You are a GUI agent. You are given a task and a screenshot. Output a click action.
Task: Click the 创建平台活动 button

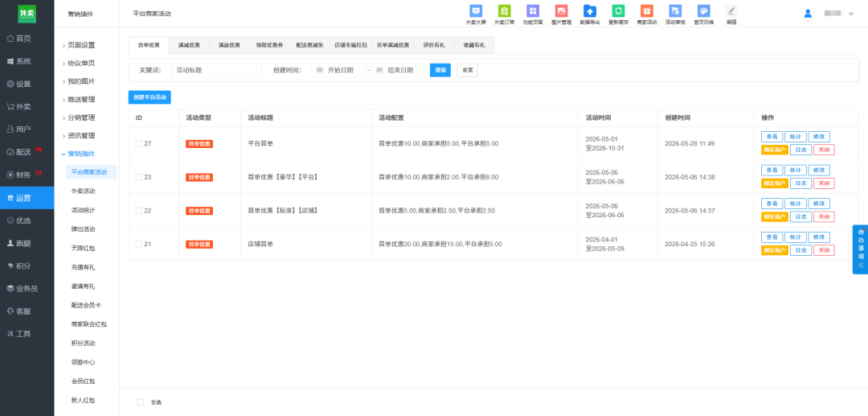(x=150, y=97)
